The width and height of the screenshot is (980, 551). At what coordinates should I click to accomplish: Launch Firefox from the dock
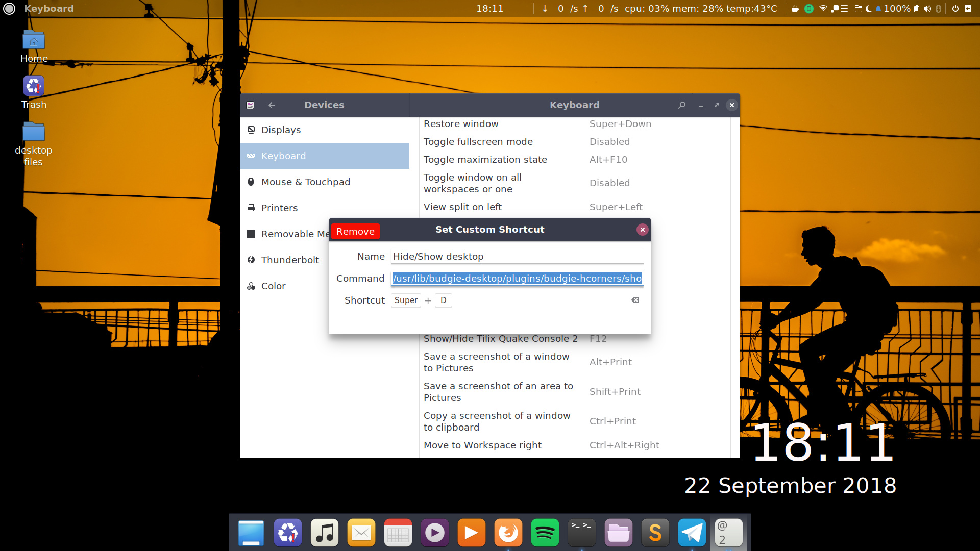508,532
